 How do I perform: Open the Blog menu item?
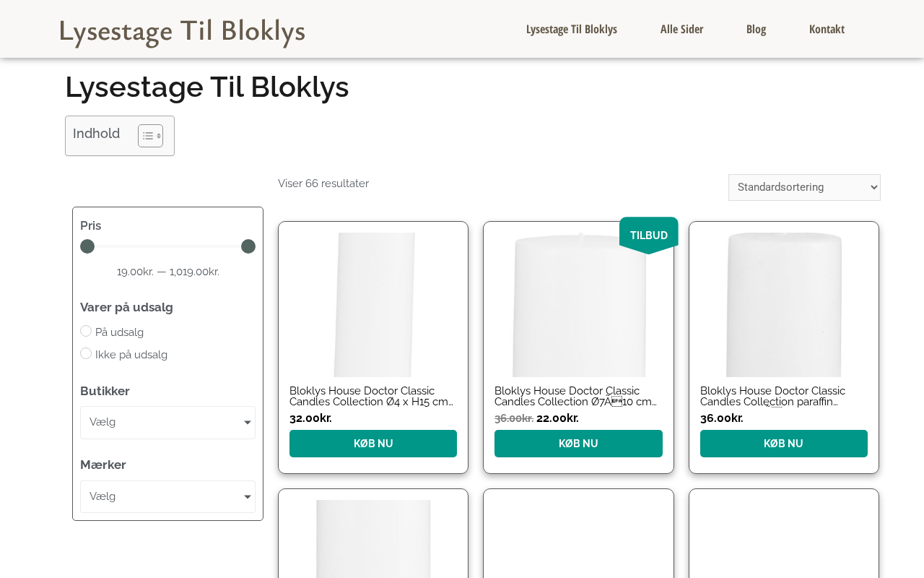[x=756, y=29]
